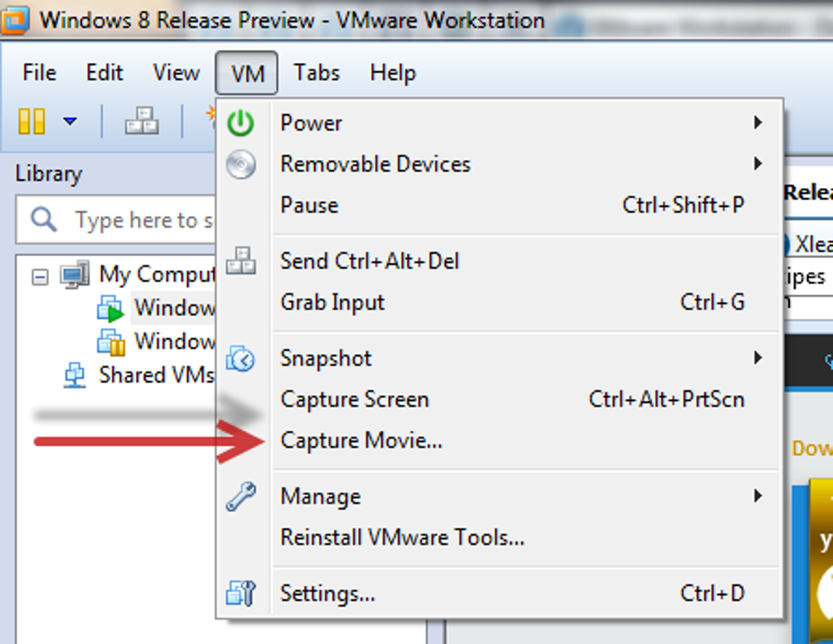Click the Send Ctrl+Alt+Del toolbar icon
Viewport: 833px width, 644px height.
141,122
